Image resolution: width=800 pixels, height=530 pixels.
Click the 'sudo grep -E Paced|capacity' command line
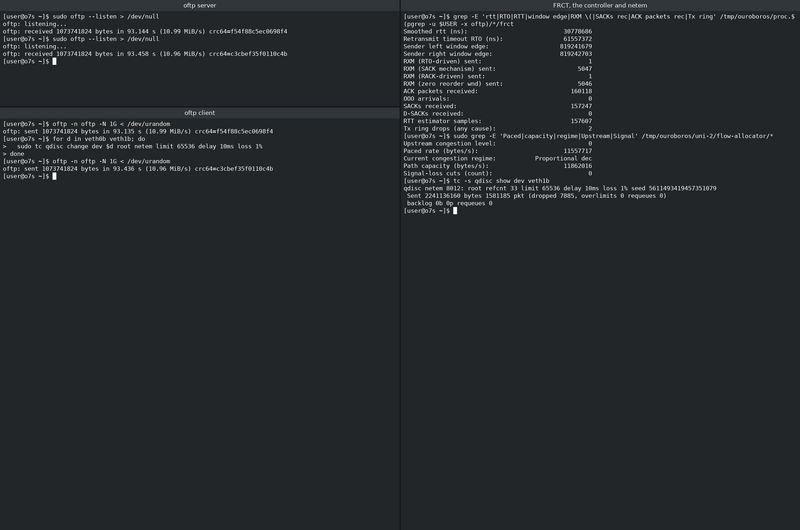click(588, 136)
